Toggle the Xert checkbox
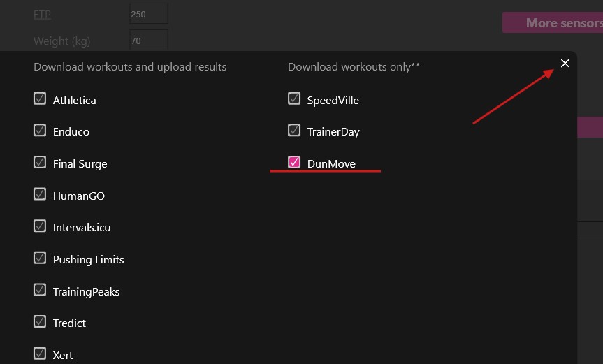 tap(40, 354)
